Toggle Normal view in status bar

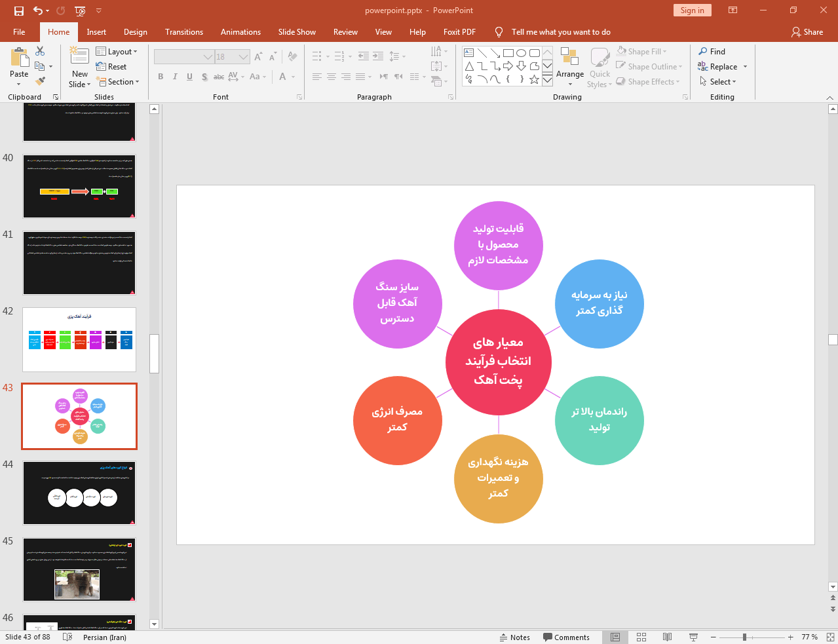615,637
